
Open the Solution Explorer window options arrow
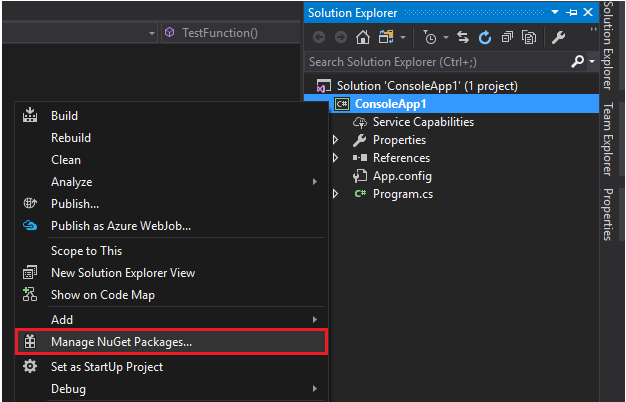click(x=555, y=12)
